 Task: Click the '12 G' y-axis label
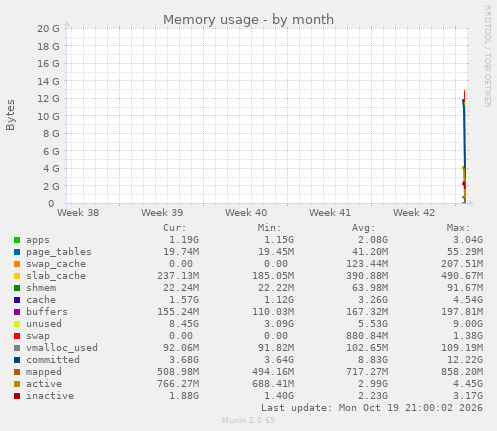48,99
